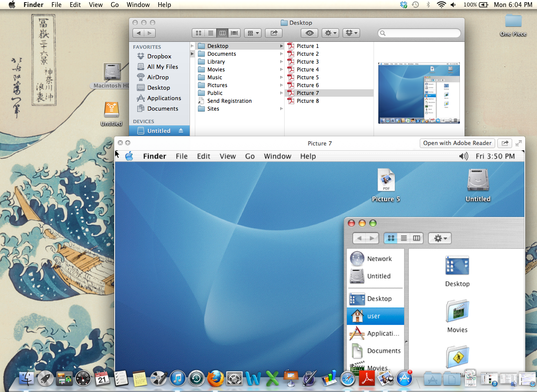Launch iTunes from the Dock

178,378
